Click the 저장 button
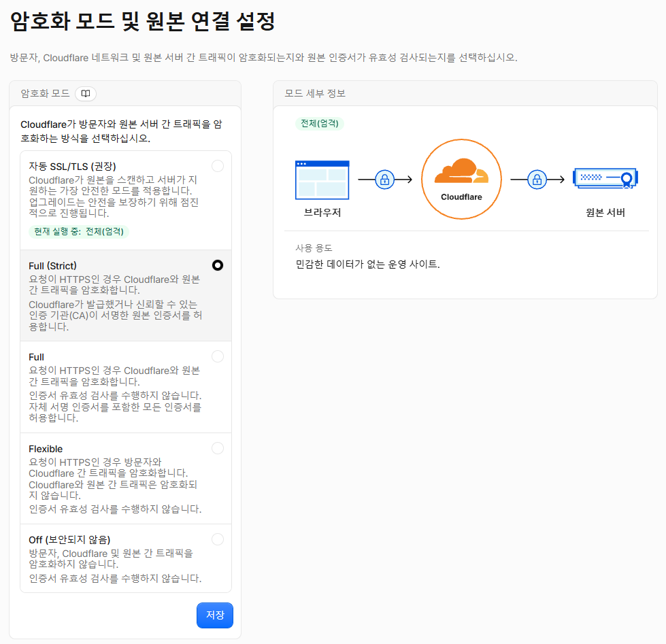The width and height of the screenshot is (666, 644). 215,615
